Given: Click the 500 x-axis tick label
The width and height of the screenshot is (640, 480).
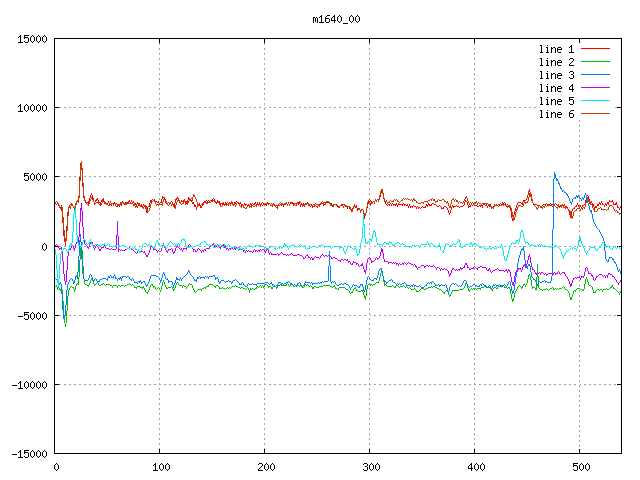Looking at the screenshot, I should click(579, 467).
